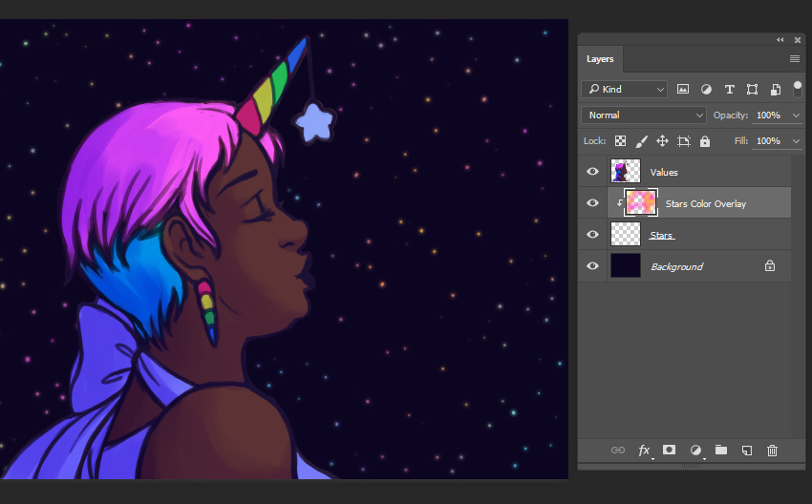Click the Fill 100% value field
Viewport: 812px width, 504px height.
click(770, 141)
